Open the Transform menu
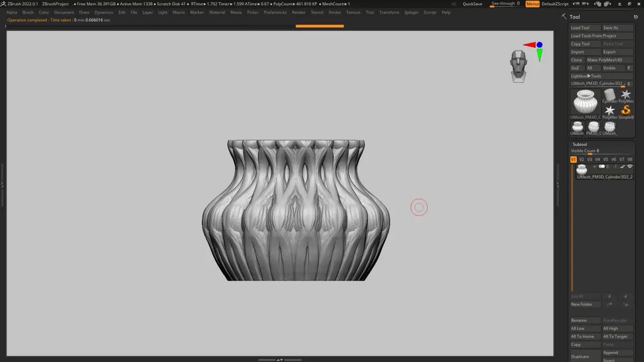The image size is (644, 362). [x=389, y=12]
